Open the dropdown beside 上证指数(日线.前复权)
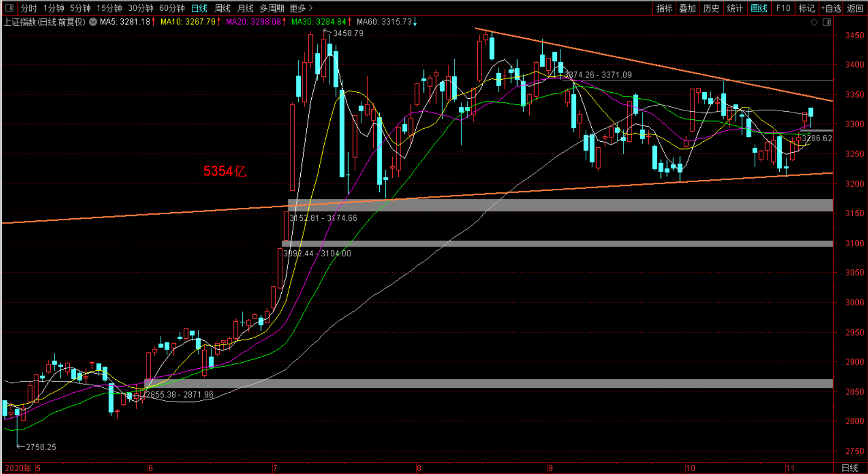This screenshot has width=868, height=474. click(93, 22)
